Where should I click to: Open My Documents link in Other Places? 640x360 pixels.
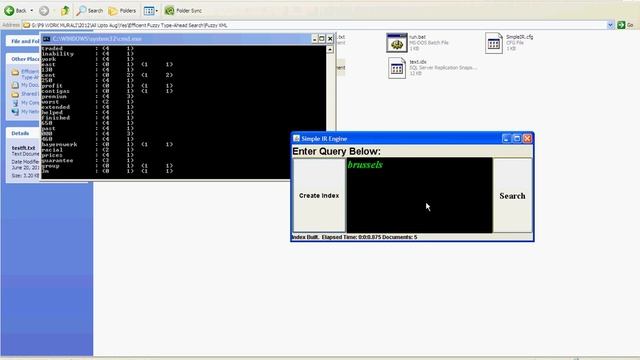[x=26, y=85]
